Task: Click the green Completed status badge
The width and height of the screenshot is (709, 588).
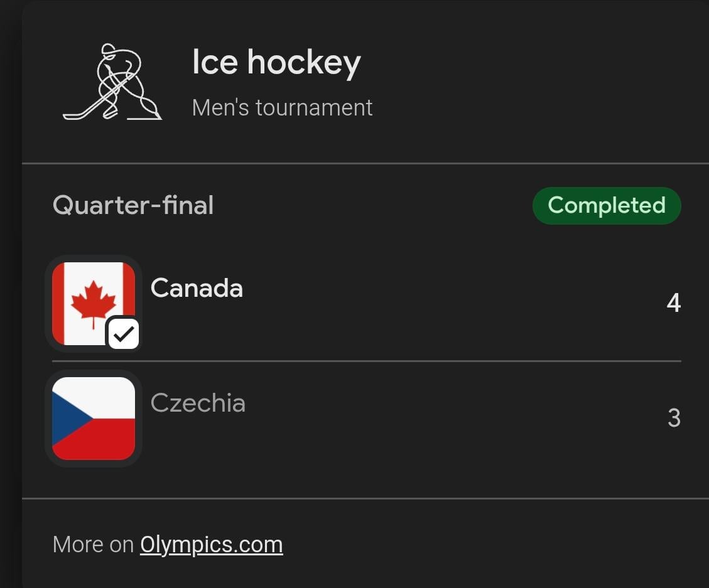Action: [606, 205]
